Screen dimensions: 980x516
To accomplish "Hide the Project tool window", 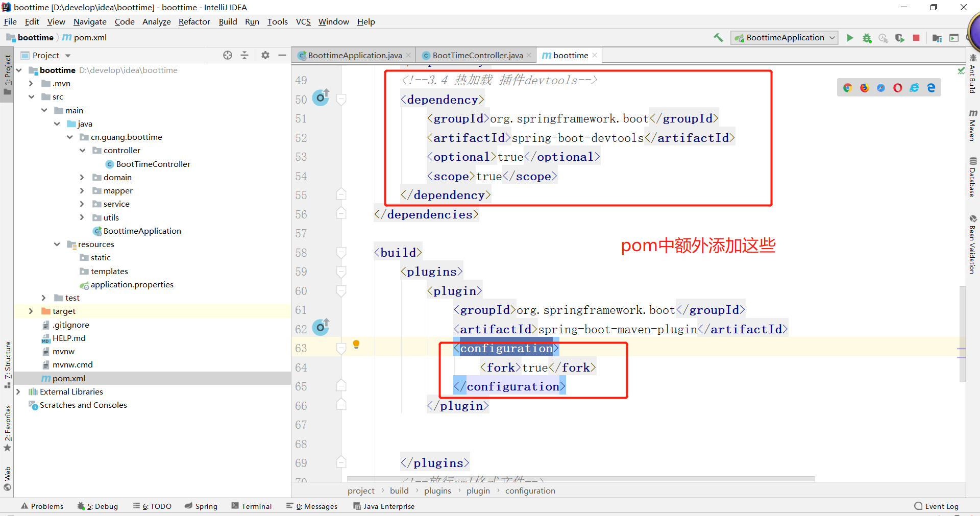I will [282, 55].
